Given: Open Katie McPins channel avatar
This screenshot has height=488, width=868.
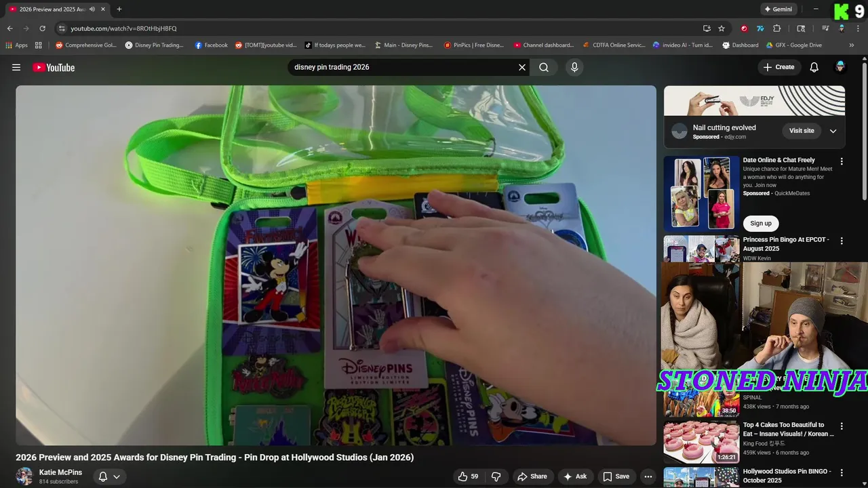Looking at the screenshot, I should 24,476.
